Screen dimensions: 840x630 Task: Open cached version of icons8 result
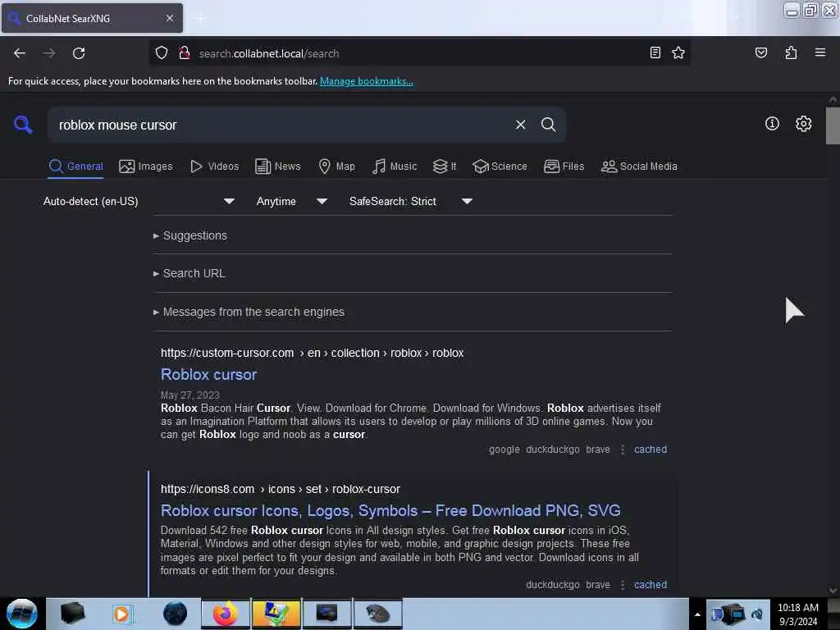pyautogui.click(x=651, y=584)
